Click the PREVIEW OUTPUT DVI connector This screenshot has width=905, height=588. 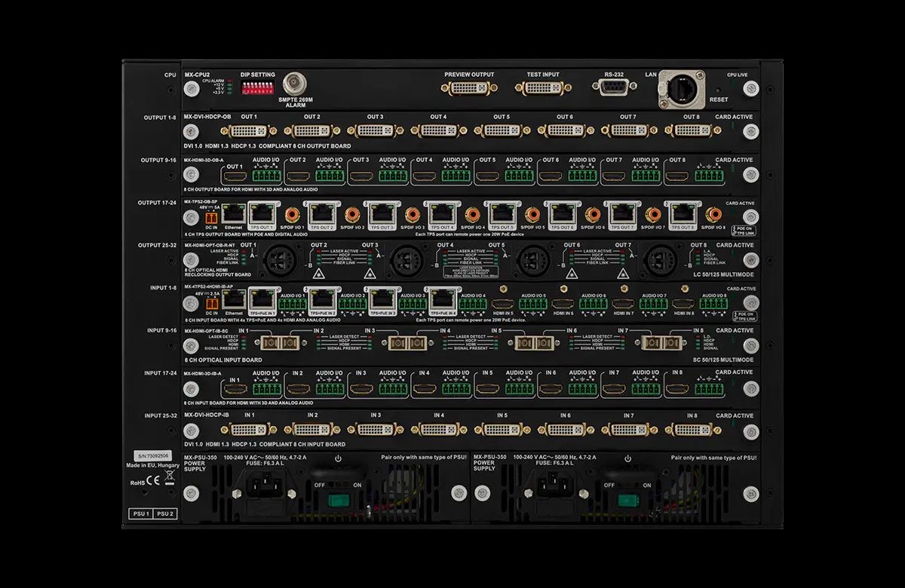point(469,88)
